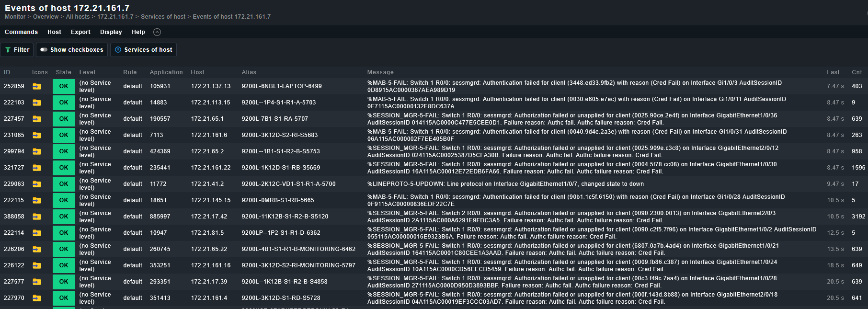Viewport: 868px width, 309px height.
Task: Click the event icon for ID 252859
Action: point(37,87)
